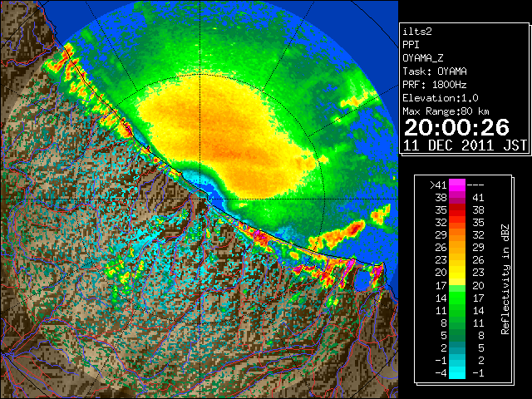Click the radar site at the crosshair center

200,199
